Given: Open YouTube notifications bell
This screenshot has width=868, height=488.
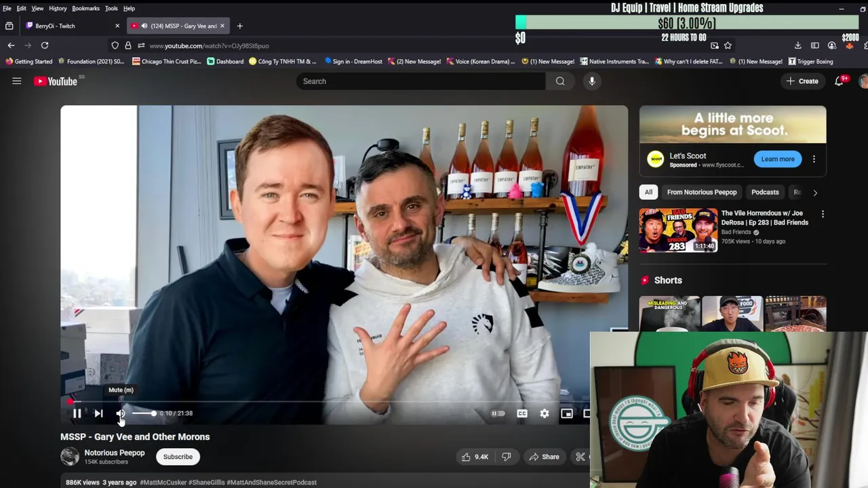Looking at the screenshot, I should (840, 81).
